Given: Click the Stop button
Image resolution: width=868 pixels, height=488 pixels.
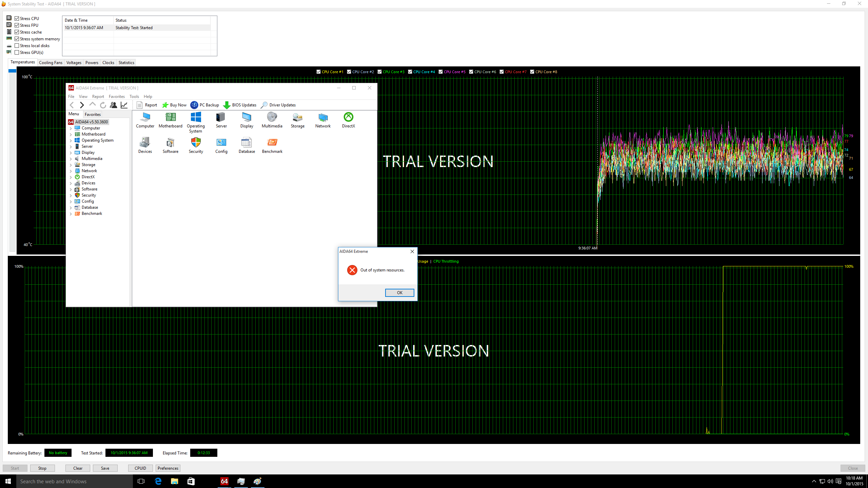Looking at the screenshot, I should point(42,468).
